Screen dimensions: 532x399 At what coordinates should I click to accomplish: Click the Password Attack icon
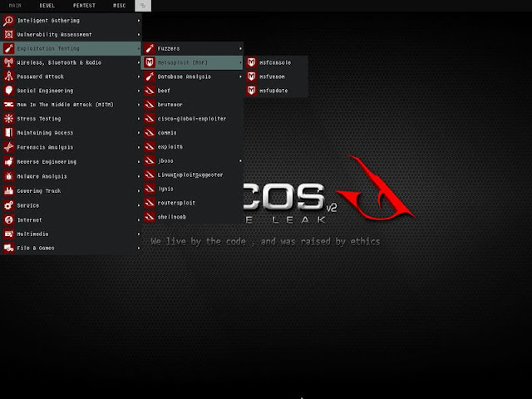(x=9, y=76)
